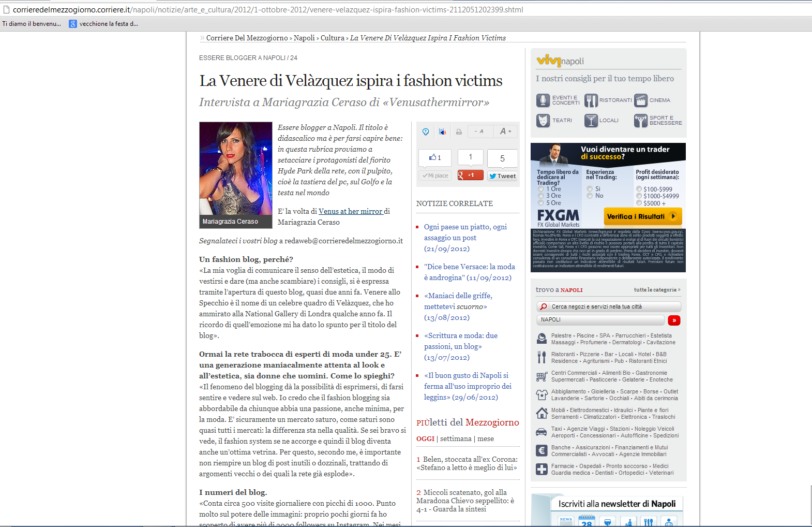Viewport: 812px width, 527px height.
Task: Open the Ristoranti fork-knife icon in ViviNapoli
Action: point(591,100)
